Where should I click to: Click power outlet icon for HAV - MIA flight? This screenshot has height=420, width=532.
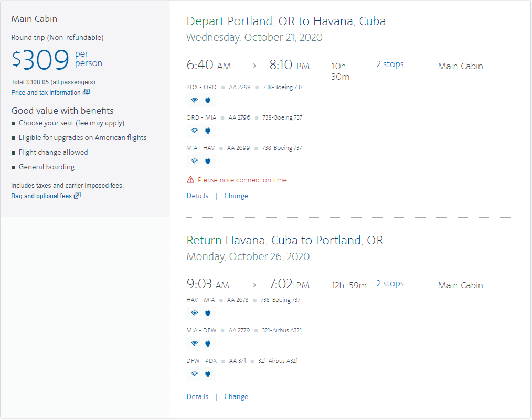tap(208, 313)
